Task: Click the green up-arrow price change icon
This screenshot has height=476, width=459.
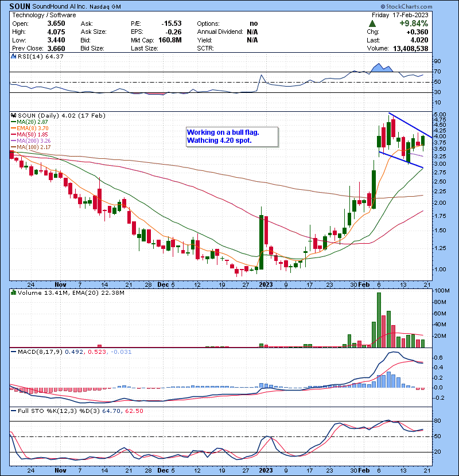Action: pos(372,23)
